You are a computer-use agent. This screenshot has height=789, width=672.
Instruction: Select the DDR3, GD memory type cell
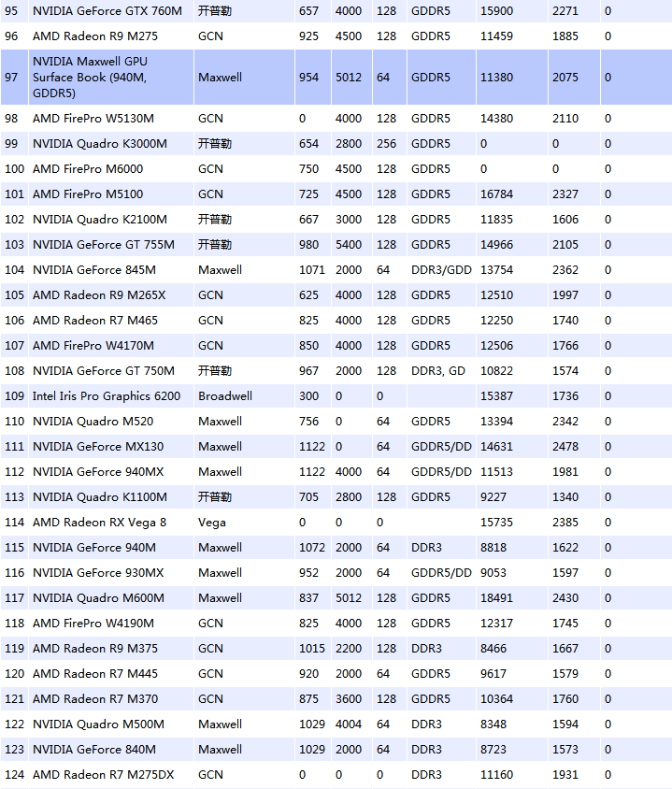tap(438, 371)
